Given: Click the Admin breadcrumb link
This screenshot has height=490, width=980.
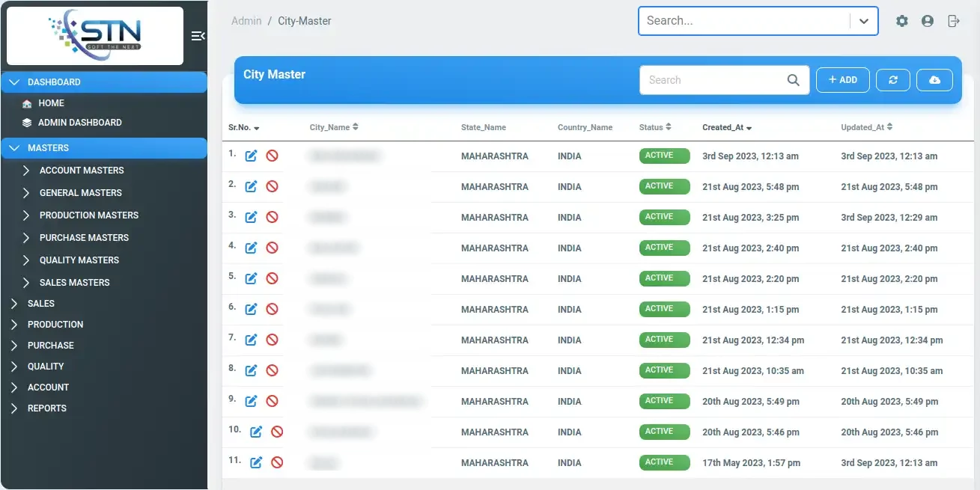Looking at the screenshot, I should pyautogui.click(x=246, y=21).
